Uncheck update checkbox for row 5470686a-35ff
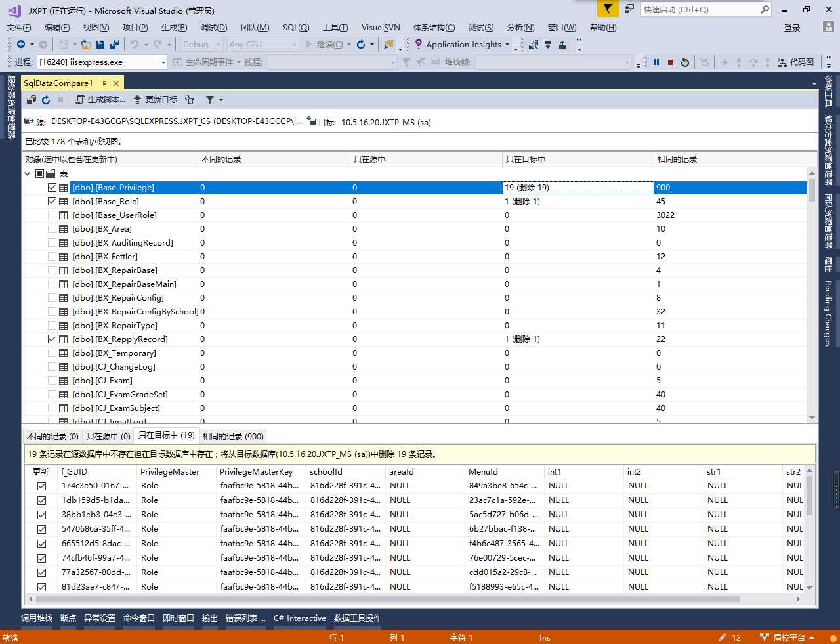The width and height of the screenshot is (840, 644). click(42, 530)
